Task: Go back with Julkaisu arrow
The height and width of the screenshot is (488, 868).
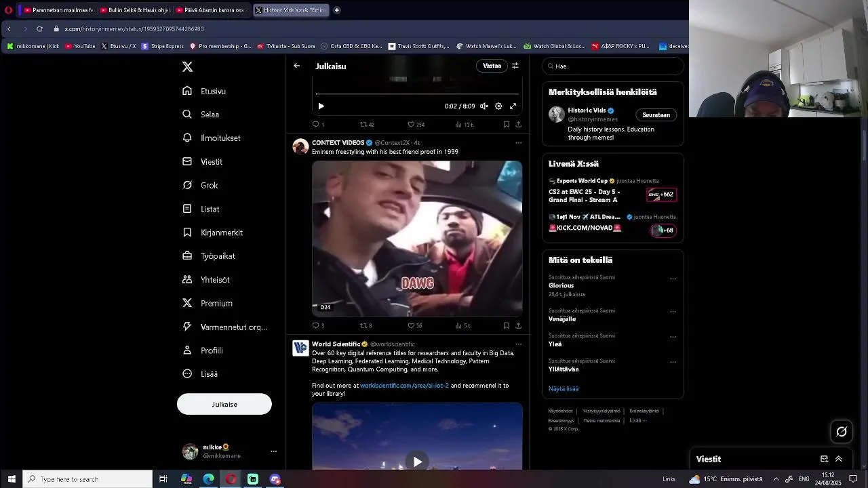Action: 296,66
